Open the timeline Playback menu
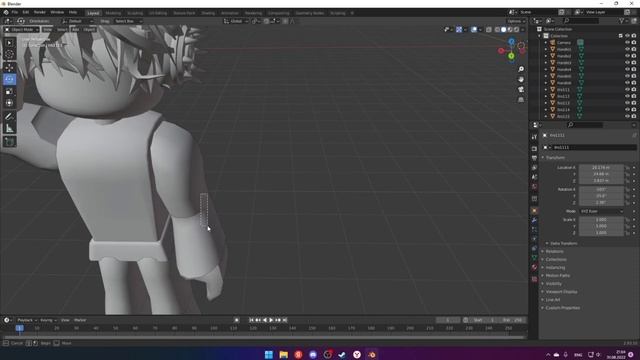 point(27,320)
